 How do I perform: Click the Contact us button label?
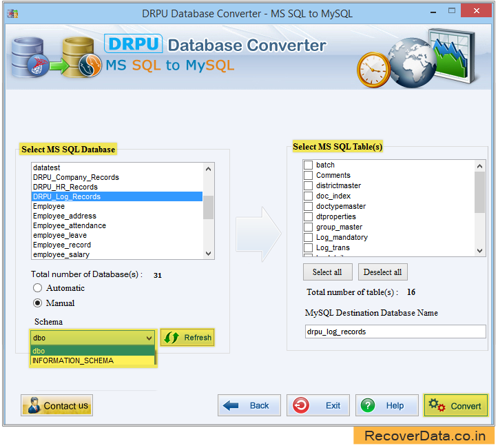(65, 406)
